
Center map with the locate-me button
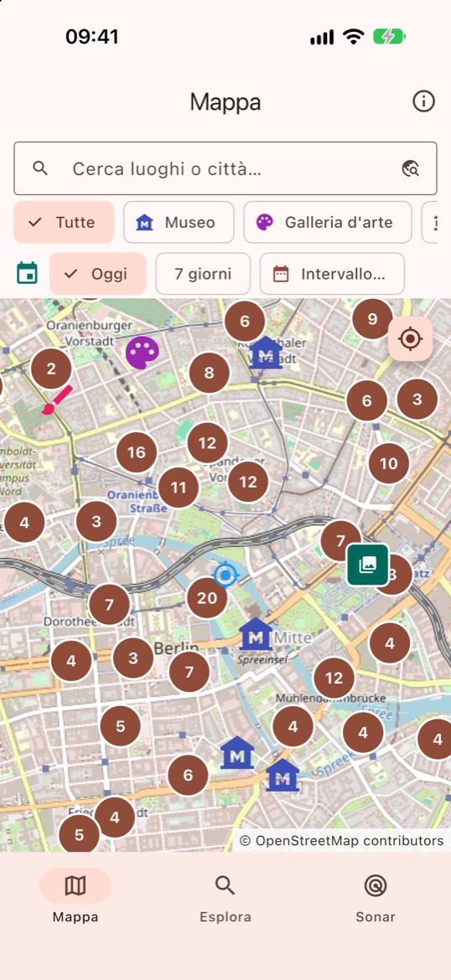(410, 339)
